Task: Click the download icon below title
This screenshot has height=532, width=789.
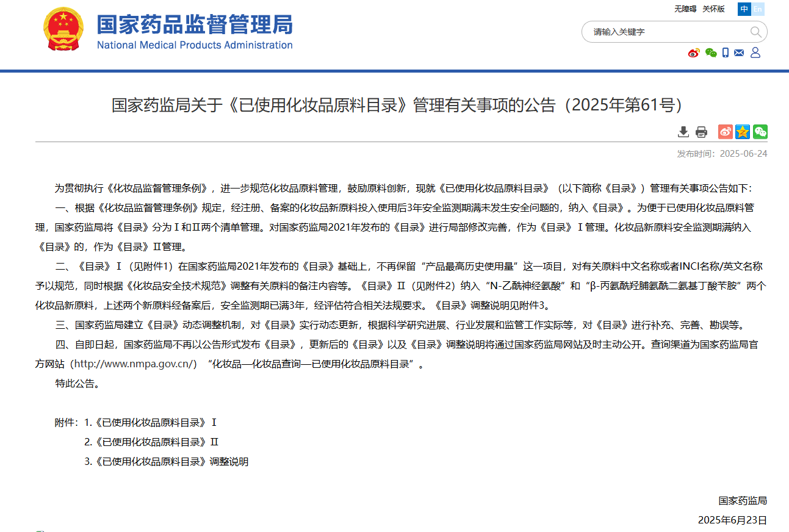Action: [x=683, y=132]
